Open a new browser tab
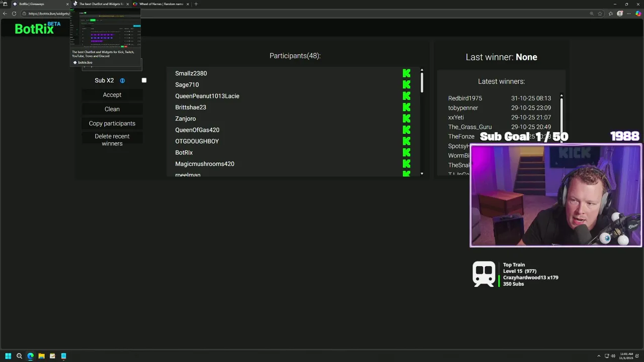This screenshot has width=644, height=362. pos(196,4)
